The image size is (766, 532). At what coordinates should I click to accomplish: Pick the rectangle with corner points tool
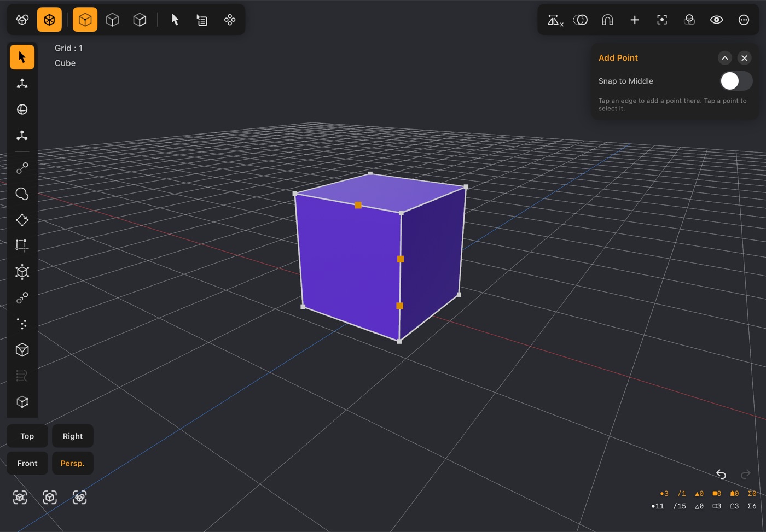click(x=22, y=245)
